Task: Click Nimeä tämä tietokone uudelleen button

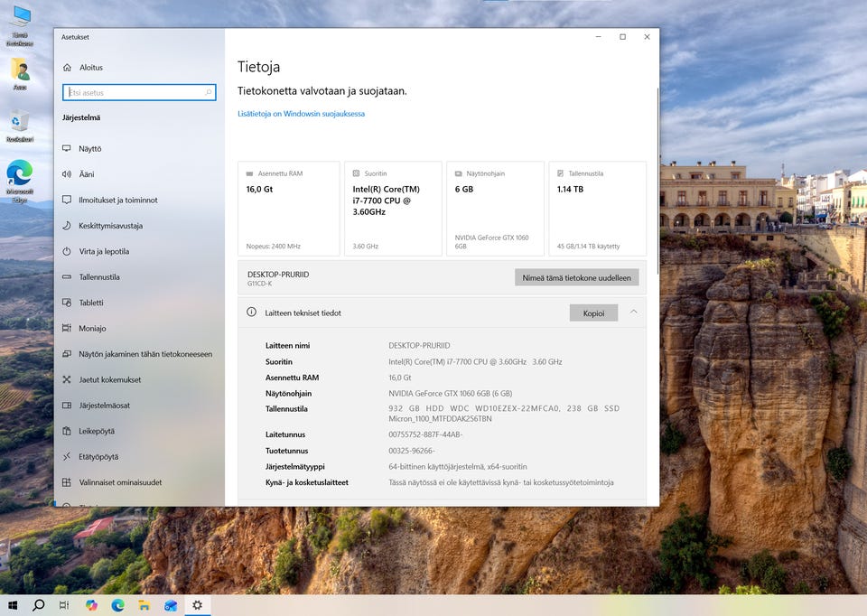Action: pyautogui.click(x=577, y=277)
